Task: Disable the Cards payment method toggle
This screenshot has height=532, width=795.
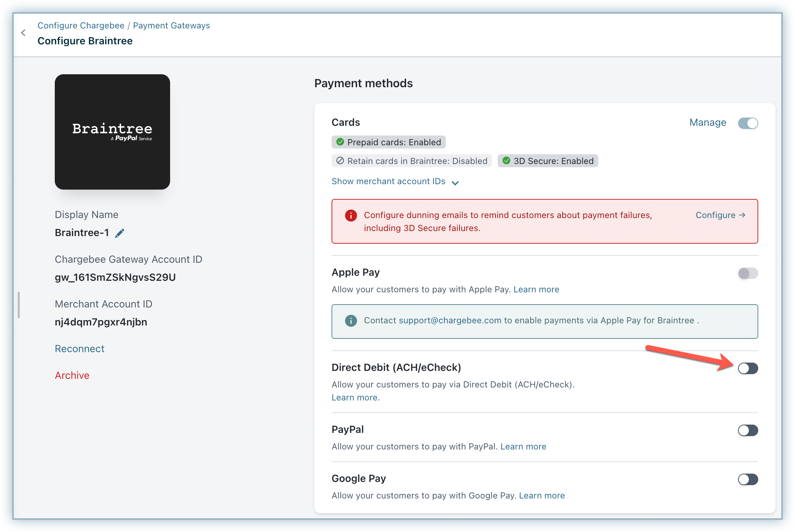Action: [x=748, y=123]
